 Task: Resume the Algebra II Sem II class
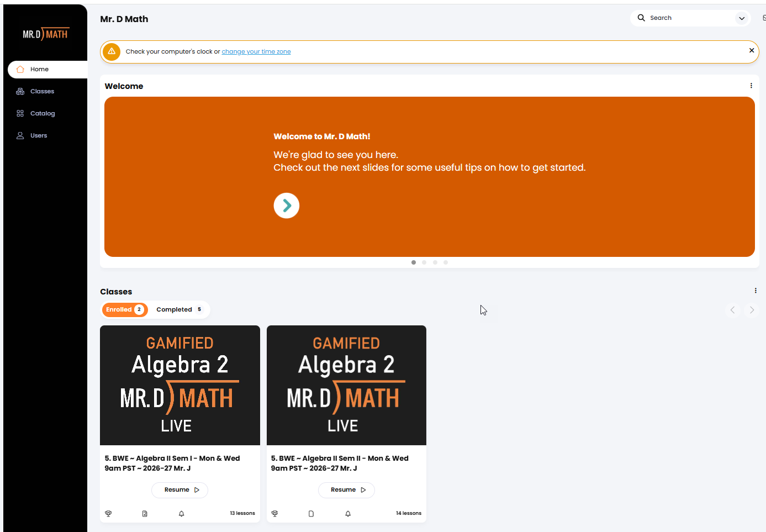coord(346,490)
